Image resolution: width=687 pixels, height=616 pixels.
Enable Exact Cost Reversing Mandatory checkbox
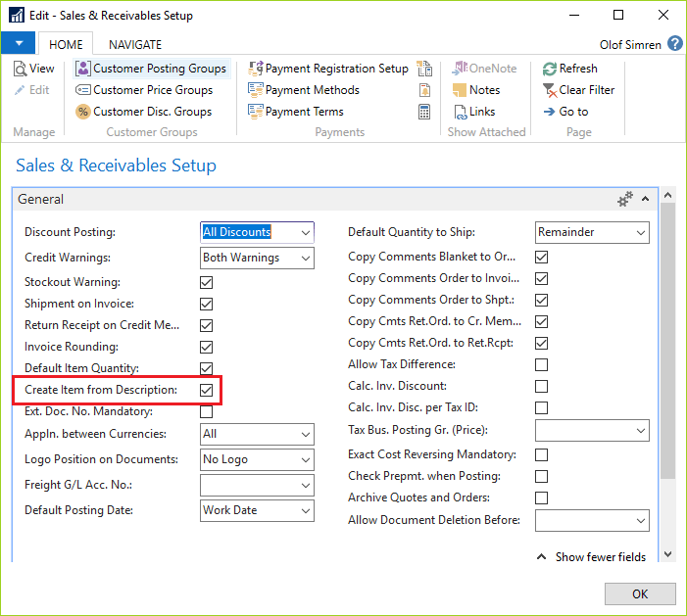pyautogui.click(x=542, y=454)
